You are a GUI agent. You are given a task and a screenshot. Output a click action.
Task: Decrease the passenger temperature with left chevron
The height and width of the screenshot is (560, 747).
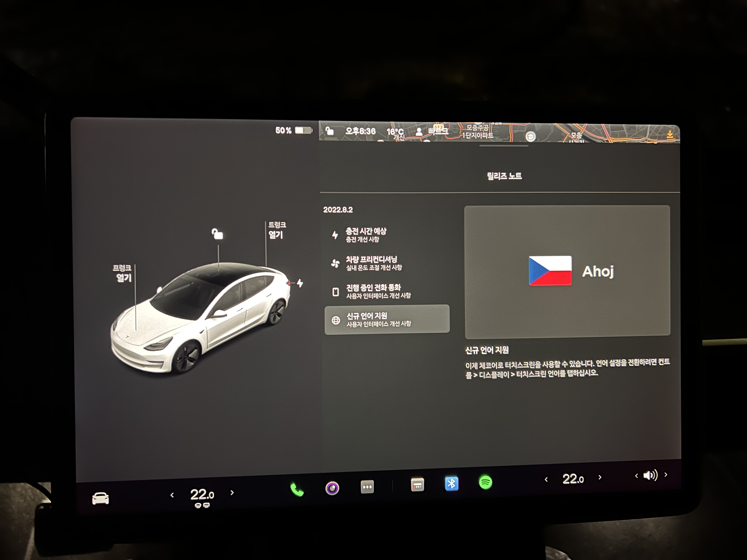point(546,479)
